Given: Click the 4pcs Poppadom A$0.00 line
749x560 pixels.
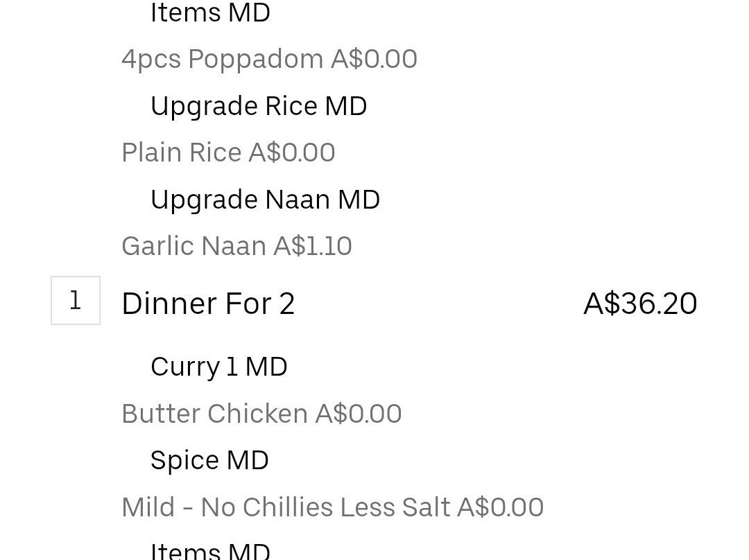Looking at the screenshot, I should (x=269, y=59).
